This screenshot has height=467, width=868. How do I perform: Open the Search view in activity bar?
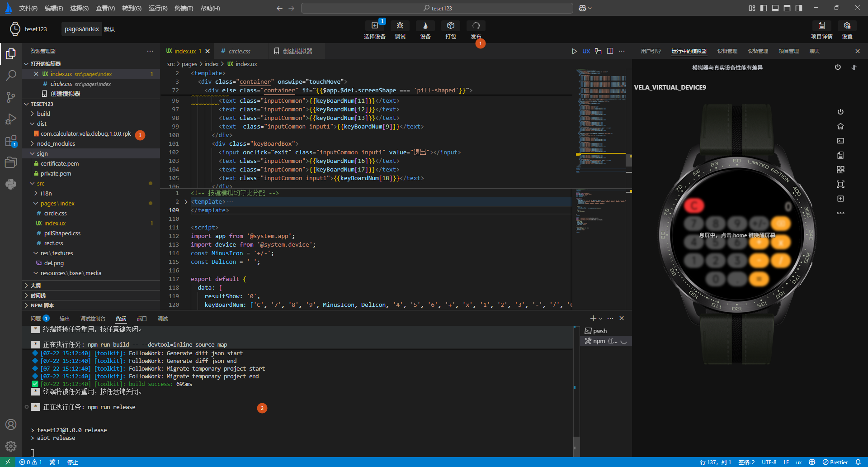[11, 76]
